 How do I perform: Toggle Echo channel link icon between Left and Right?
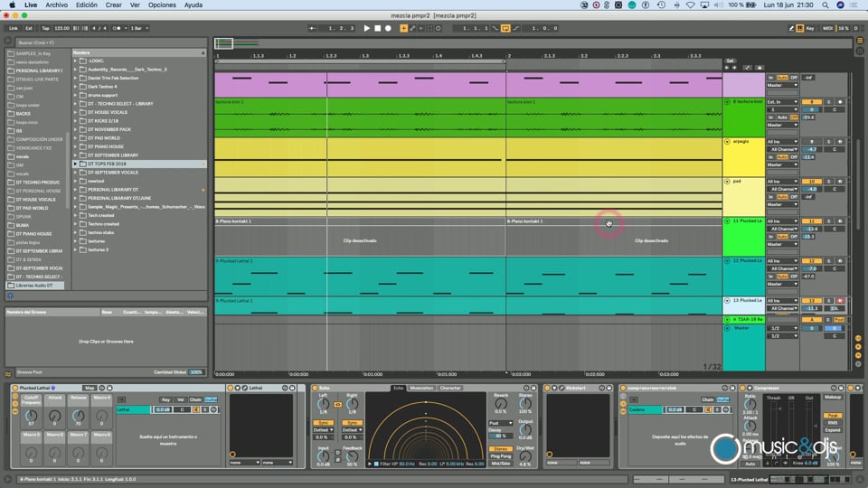pyautogui.click(x=337, y=405)
